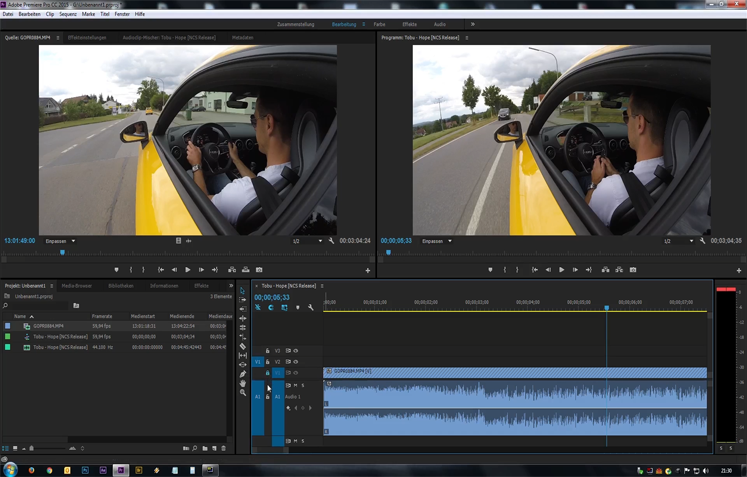This screenshot has width=747, height=477.
Task: Expand workspace overflow chevron
Action: tap(473, 24)
